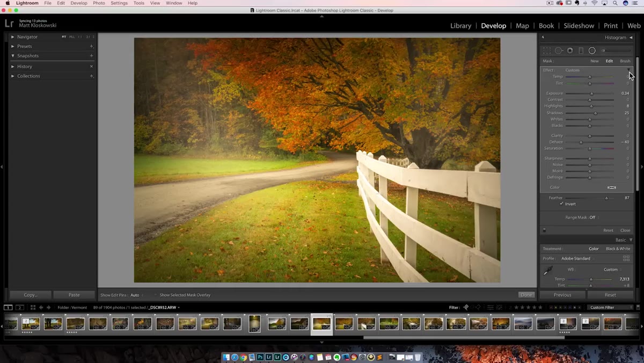Expand the Collections panel
The height and width of the screenshot is (363, 644).
13,76
